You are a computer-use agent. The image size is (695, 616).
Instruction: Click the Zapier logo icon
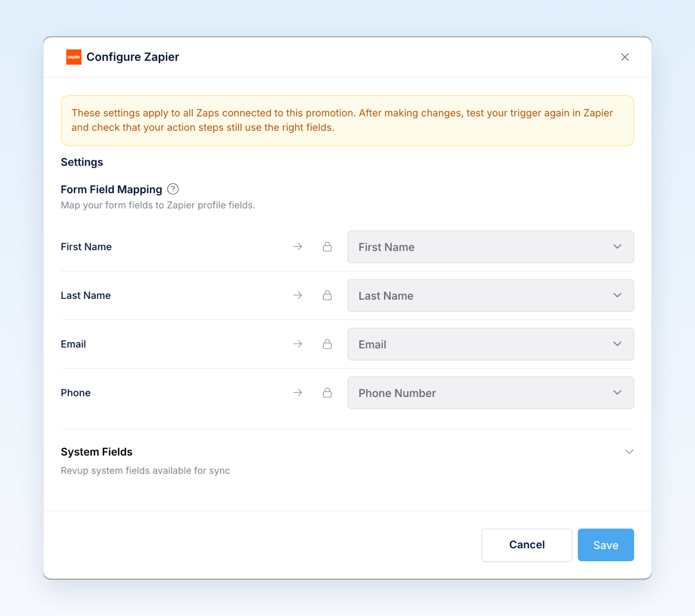coord(73,57)
